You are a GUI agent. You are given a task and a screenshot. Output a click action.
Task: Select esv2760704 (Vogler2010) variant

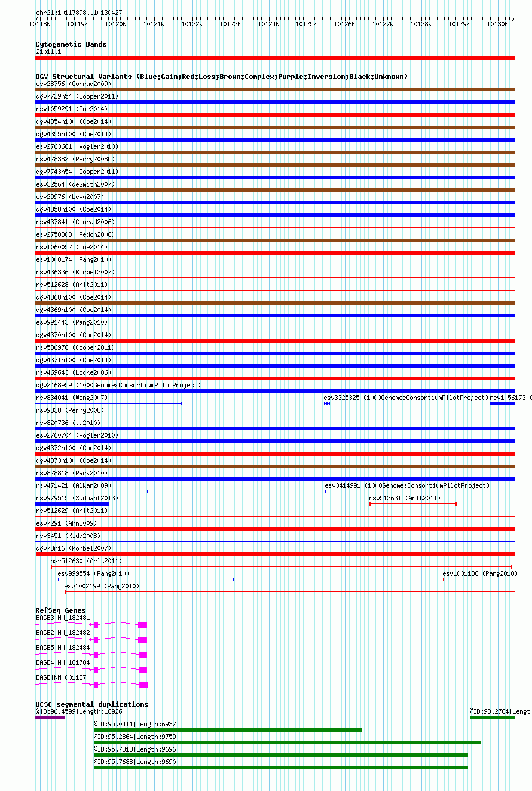(x=77, y=435)
